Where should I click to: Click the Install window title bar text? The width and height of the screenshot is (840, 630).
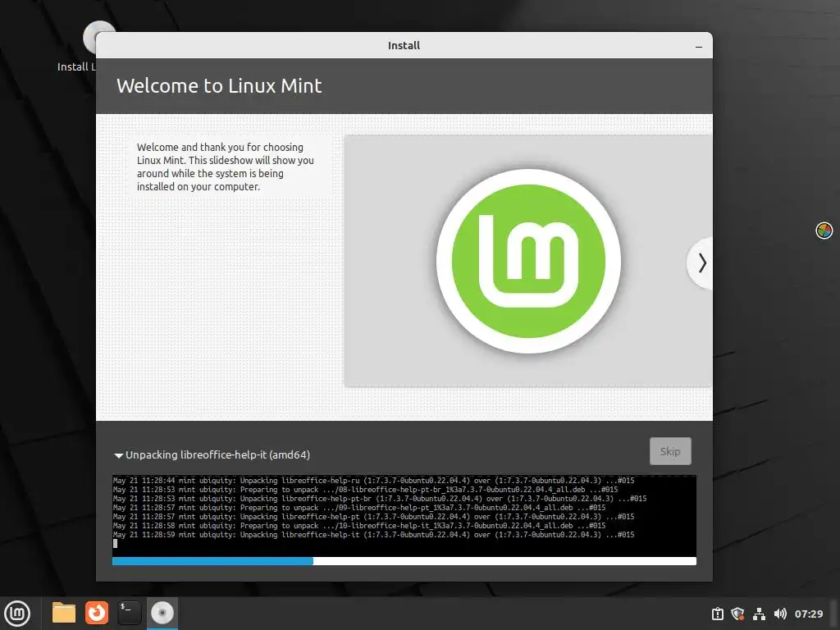coord(404,46)
